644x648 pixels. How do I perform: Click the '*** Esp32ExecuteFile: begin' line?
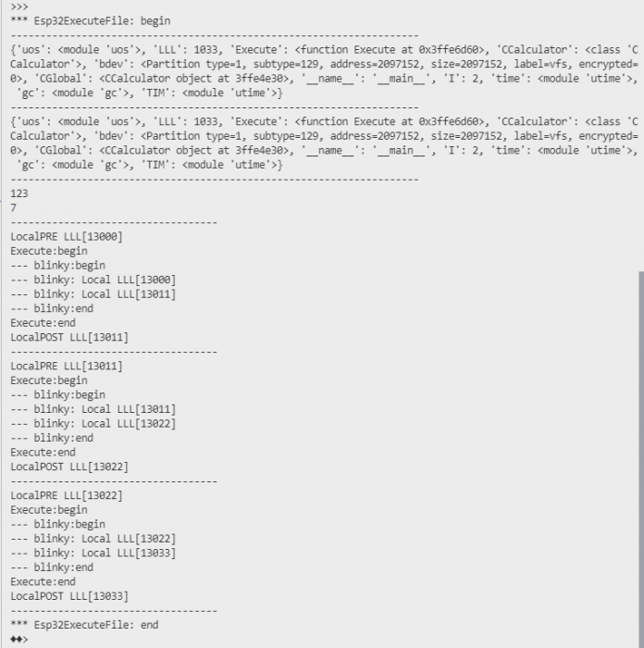pyautogui.click(x=91, y=21)
